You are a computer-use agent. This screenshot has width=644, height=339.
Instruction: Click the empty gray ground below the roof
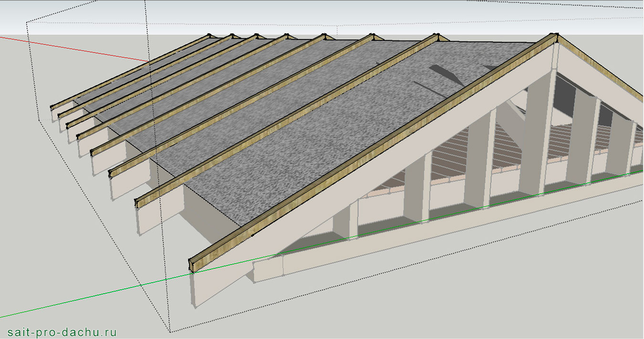tap(429, 296)
